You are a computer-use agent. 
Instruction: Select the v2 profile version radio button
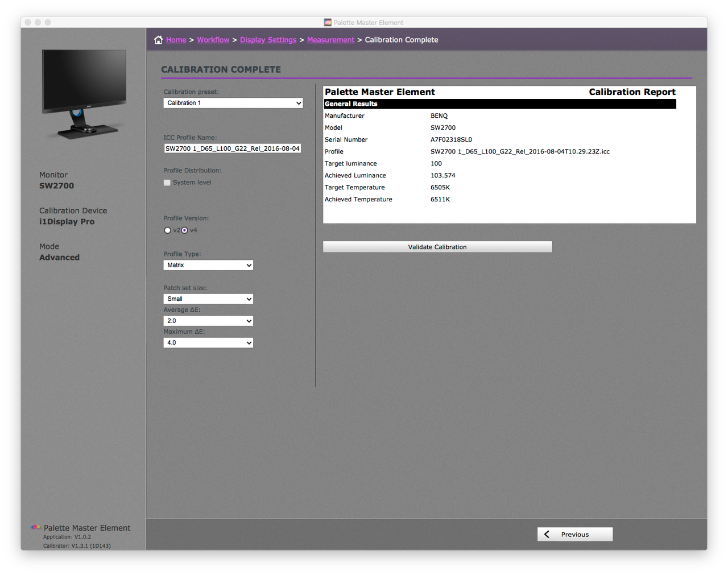click(167, 230)
